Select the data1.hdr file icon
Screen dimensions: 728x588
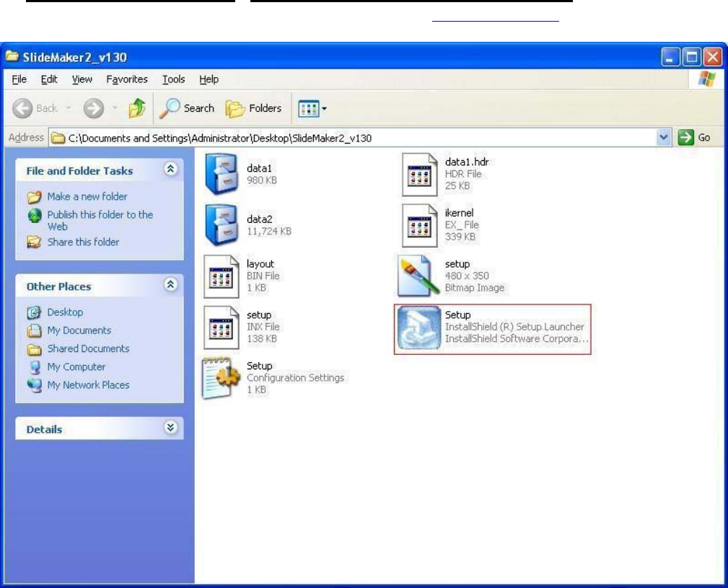(x=420, y=175)
